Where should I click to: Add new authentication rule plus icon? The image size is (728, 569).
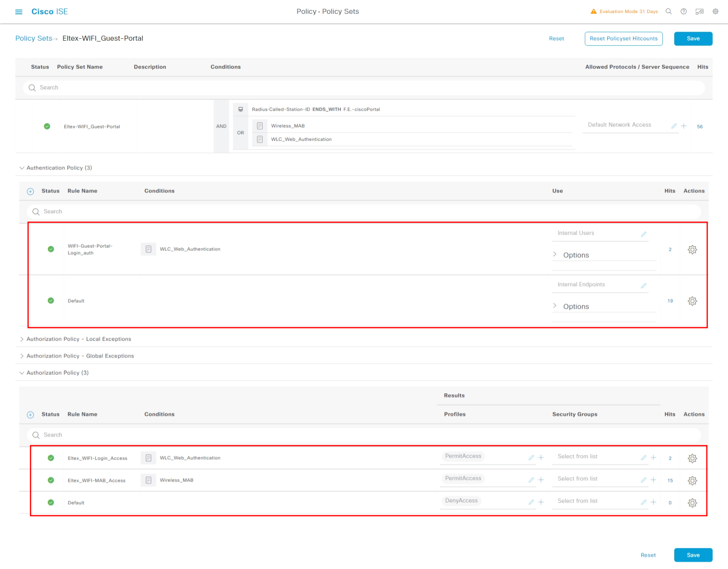click(31, 191)
